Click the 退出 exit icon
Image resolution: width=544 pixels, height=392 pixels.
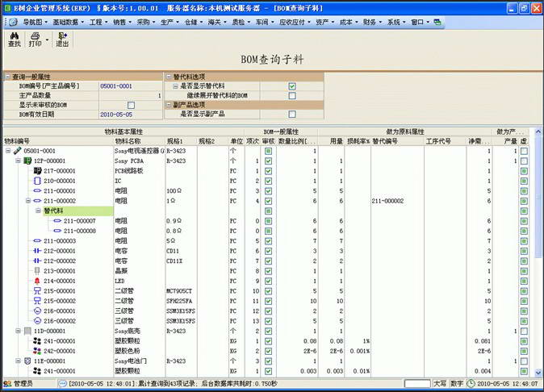(x=62, y=35)
